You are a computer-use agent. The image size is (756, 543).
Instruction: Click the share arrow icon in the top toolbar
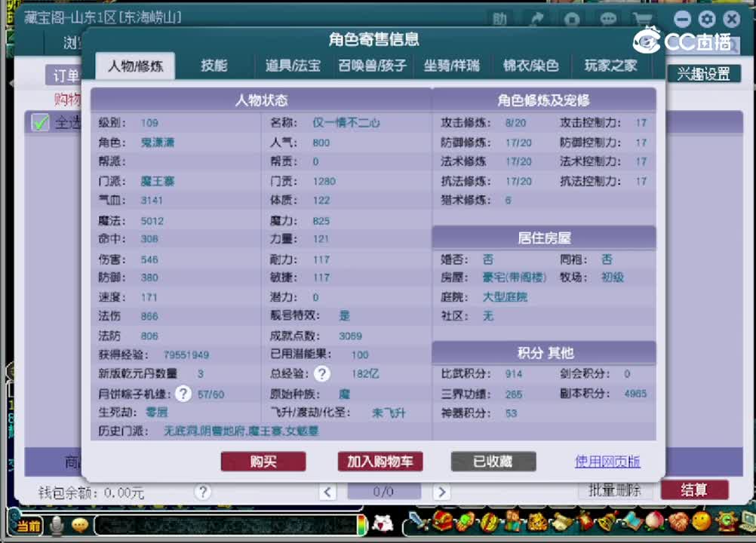(538, 19)
